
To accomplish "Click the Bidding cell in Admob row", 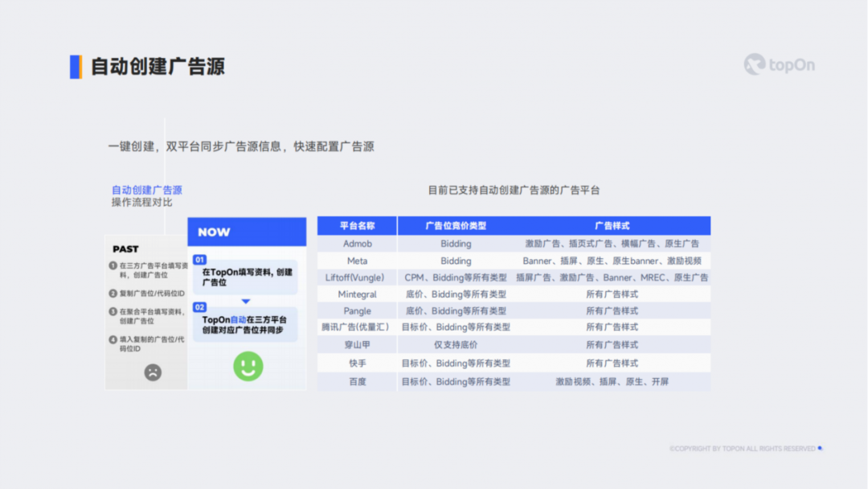I will coord(456,243).
